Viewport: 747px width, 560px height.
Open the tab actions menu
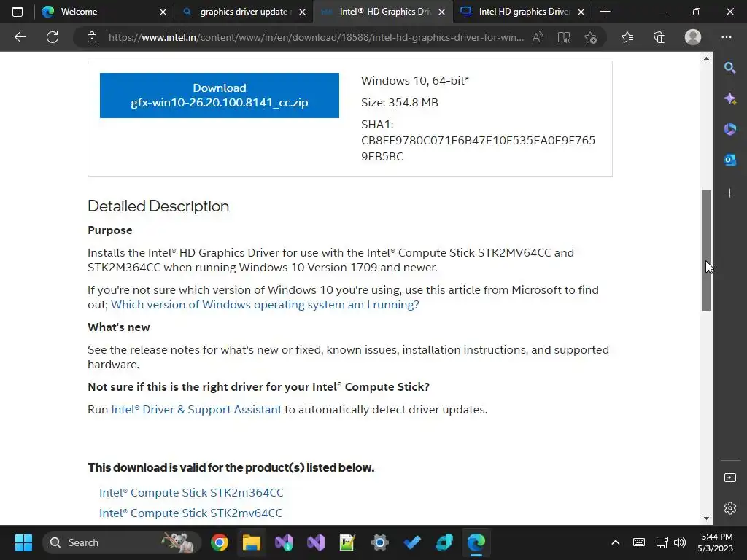18,12
